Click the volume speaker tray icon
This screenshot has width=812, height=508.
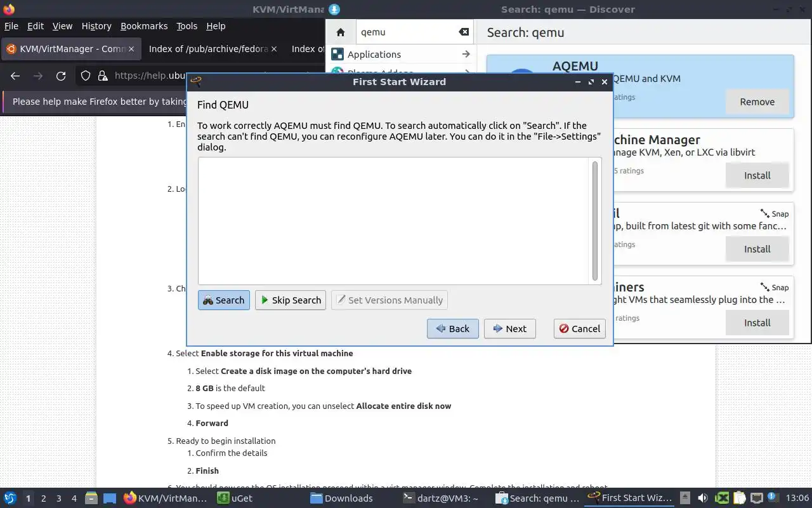point(703,498)
